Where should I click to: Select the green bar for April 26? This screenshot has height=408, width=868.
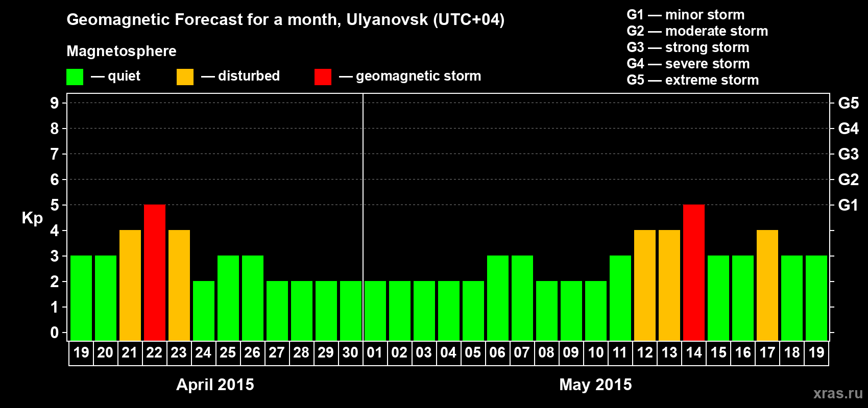253,298
